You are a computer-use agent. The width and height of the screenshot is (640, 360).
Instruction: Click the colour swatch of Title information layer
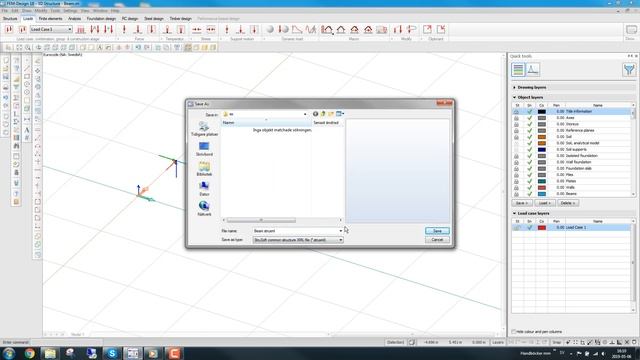click(542, 111)
